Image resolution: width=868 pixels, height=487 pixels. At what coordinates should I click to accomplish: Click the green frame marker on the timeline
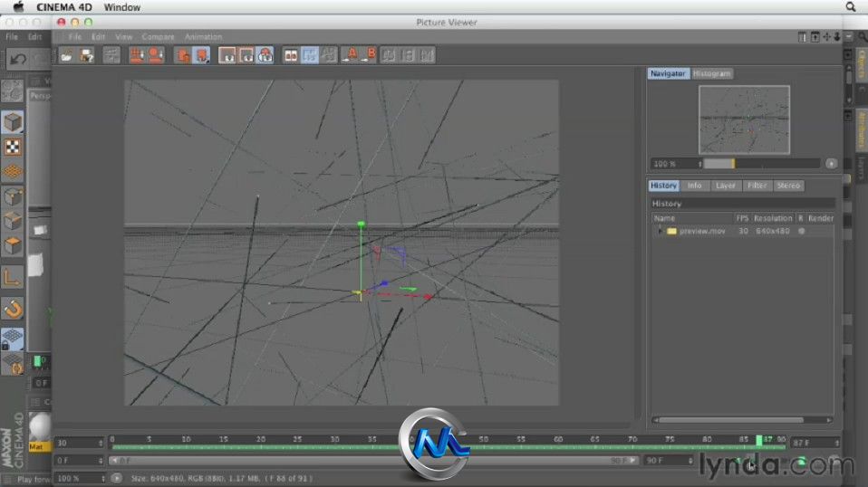(x=759, y=440)
